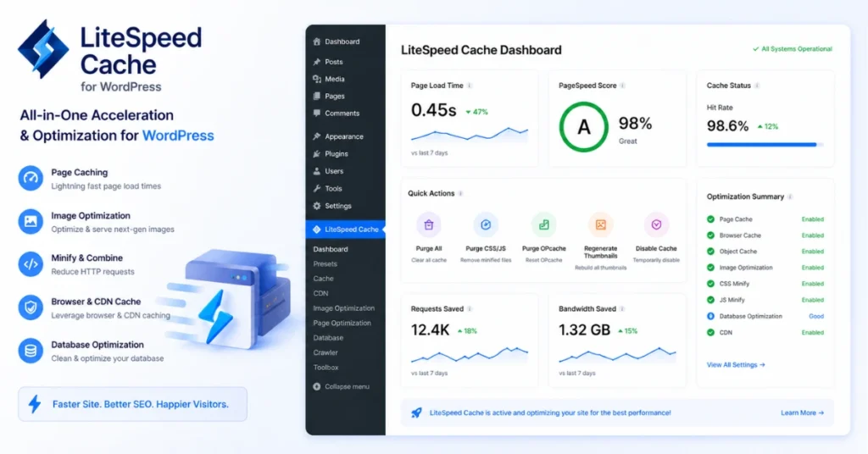The width and height of the screenshot is (868, 454).
Task: Click the Media icon in sidebar
Action: coord(317,79)
